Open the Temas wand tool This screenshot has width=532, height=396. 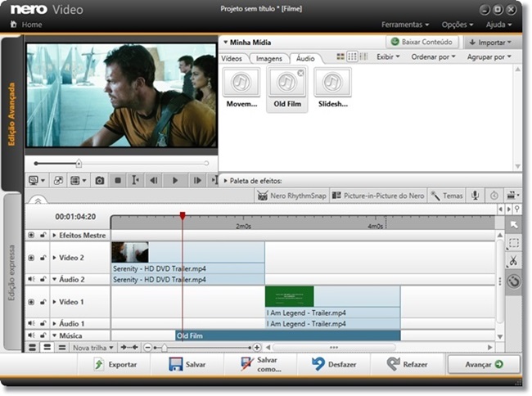(x=447, y=196)
